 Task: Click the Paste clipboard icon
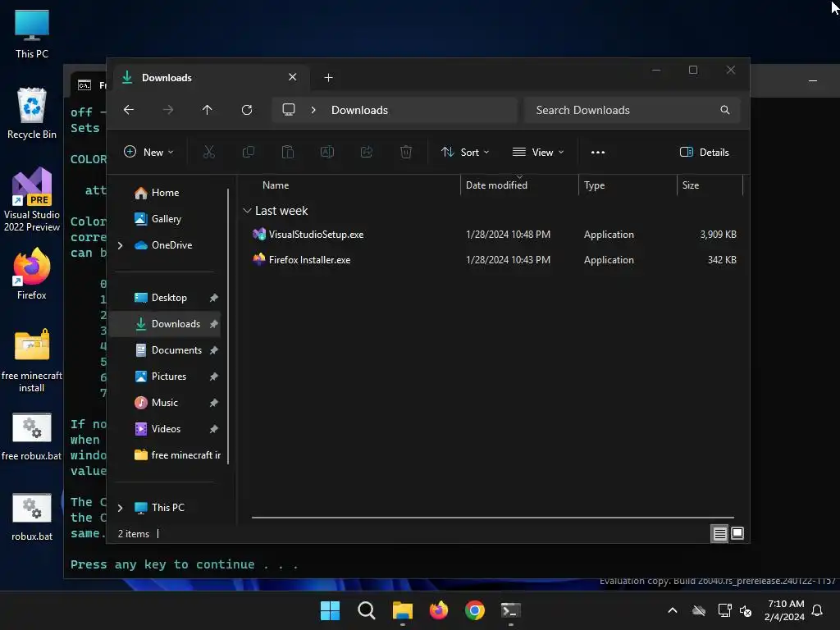pos(288,152)
